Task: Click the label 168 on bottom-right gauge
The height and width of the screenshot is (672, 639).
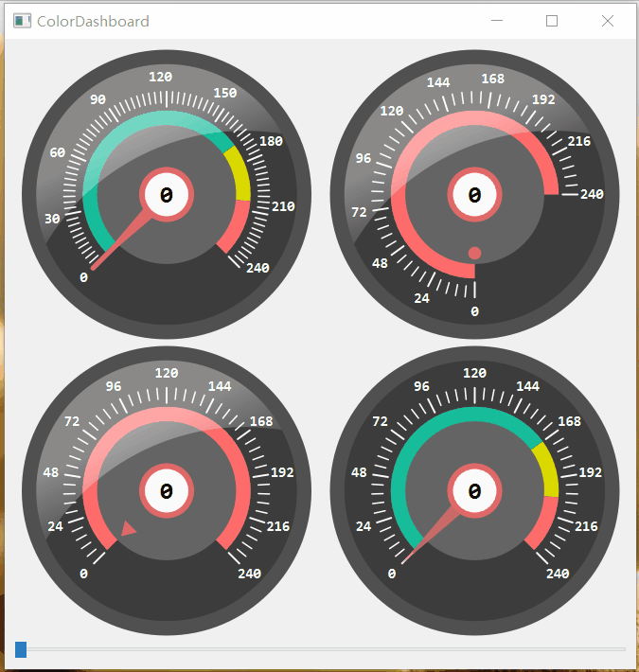Action: [x=570, y=422]
